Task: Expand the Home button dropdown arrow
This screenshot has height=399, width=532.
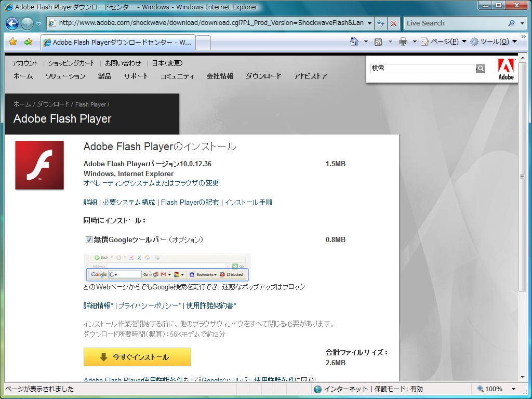Action: [366, 42]
